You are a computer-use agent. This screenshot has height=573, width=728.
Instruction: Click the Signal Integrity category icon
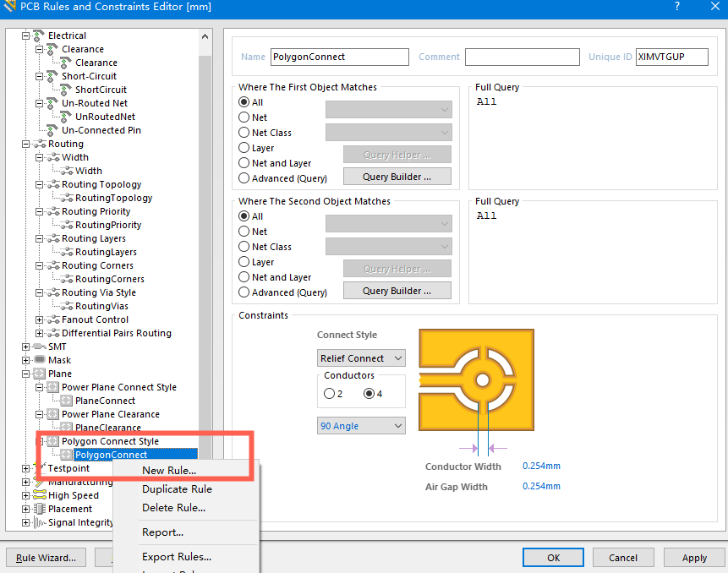pyautogui.click(x=39, y=522)
